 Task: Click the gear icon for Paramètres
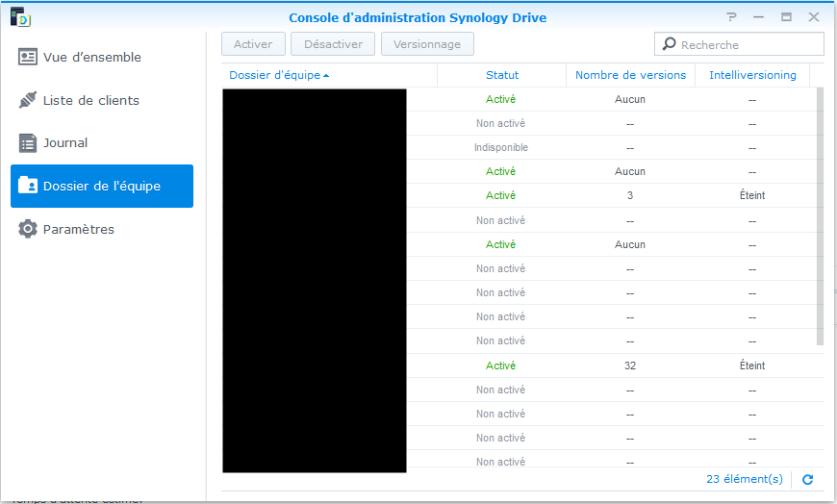point(28,229)
